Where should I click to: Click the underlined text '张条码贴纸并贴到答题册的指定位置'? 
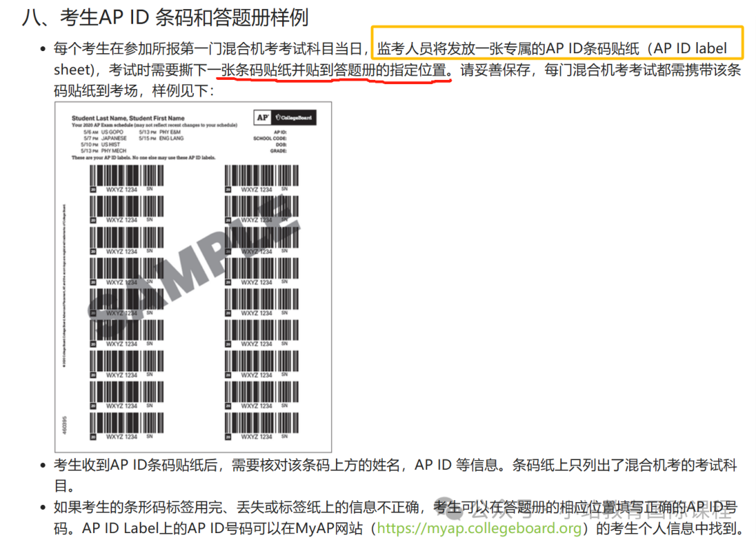click(334, 70)
